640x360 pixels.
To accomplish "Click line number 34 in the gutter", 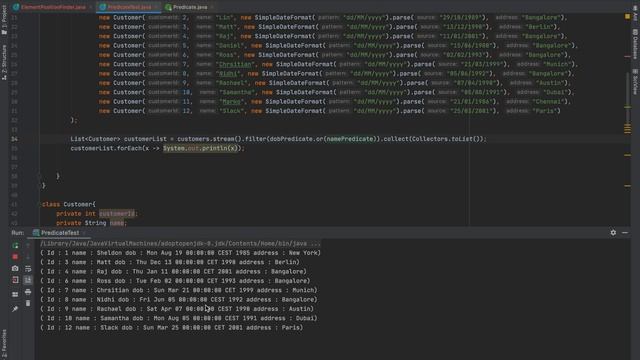I will pyautogui.click(x=14, y=139).
